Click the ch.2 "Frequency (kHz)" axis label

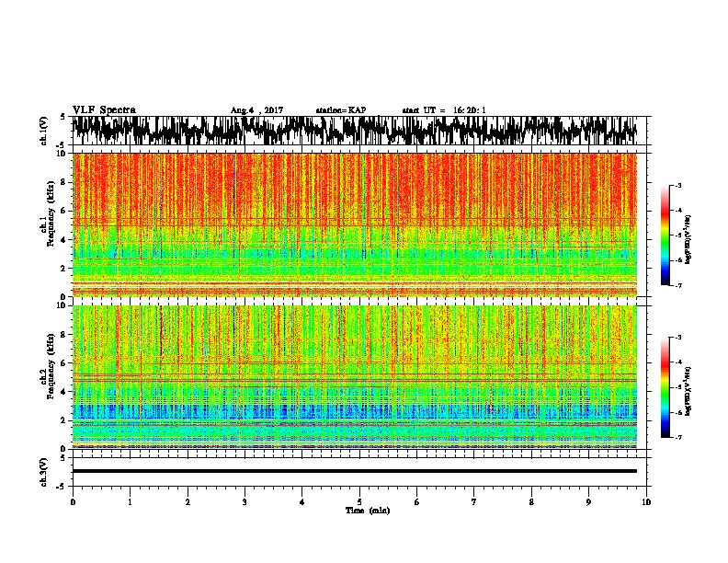tap(51, 366)
